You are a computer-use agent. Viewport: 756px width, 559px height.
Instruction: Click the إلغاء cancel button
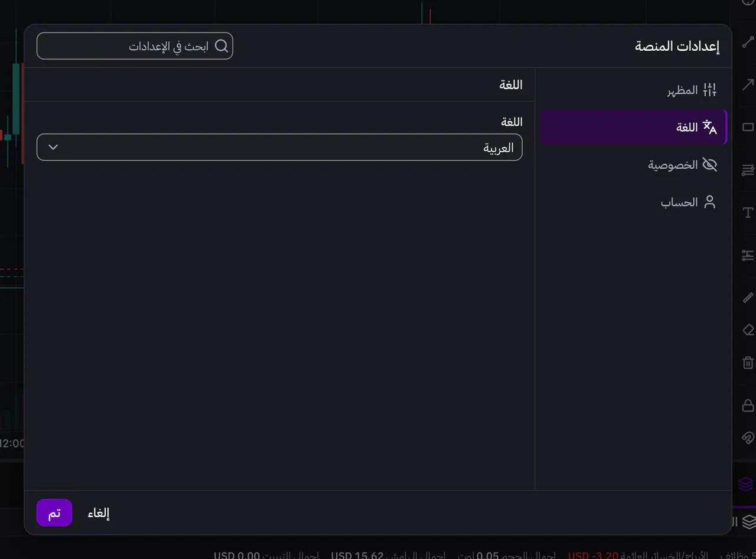tap(99, 513)
